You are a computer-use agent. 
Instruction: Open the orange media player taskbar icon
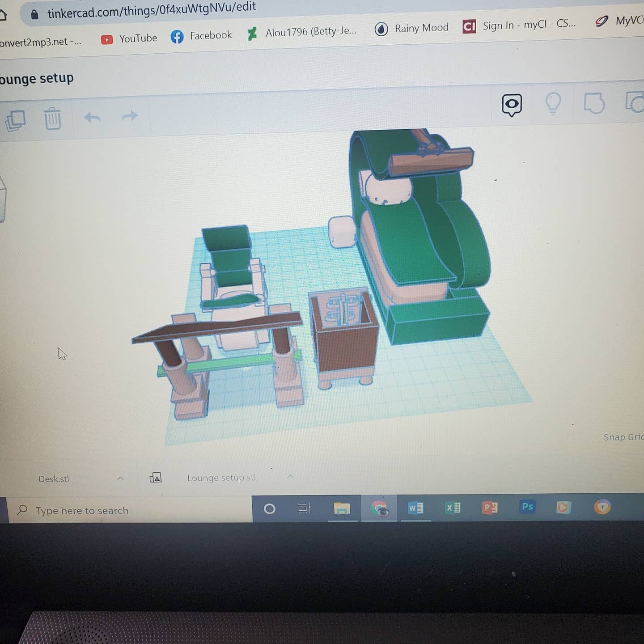563,507
